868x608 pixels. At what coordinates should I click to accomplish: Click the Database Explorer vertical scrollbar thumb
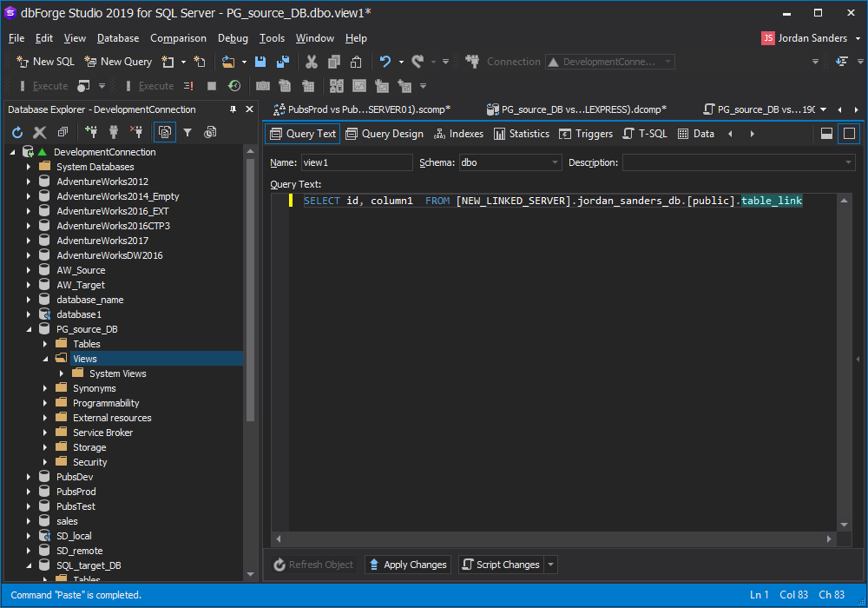(250, 290)
